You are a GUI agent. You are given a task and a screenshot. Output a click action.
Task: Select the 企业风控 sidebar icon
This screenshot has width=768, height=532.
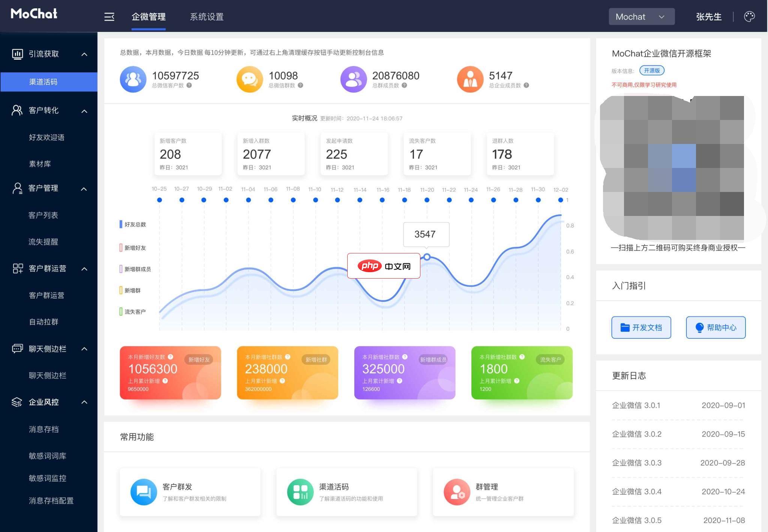click(16, 402)
